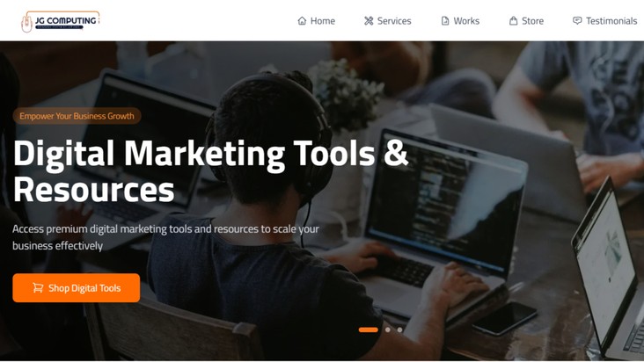
Task: Click the chat bubble icon beside Testimonials
Action: pyautogui.click(x=577, y=21)
